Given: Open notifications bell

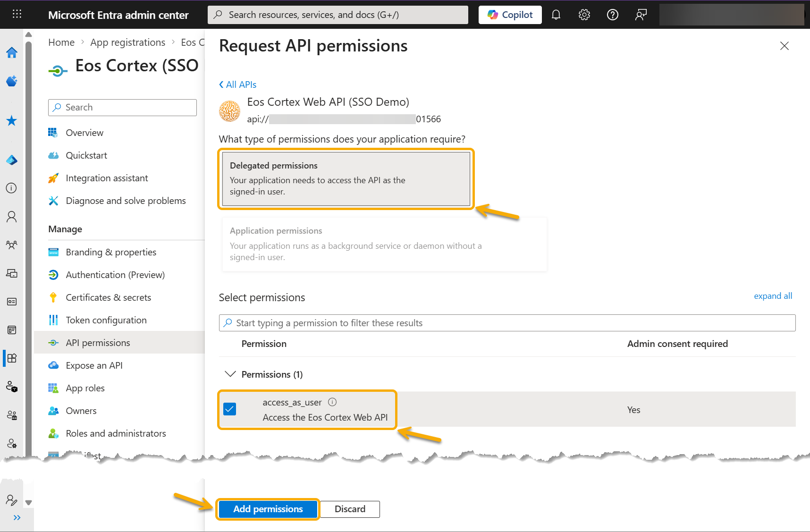Looking at the screenshot, I should (556, 15).
